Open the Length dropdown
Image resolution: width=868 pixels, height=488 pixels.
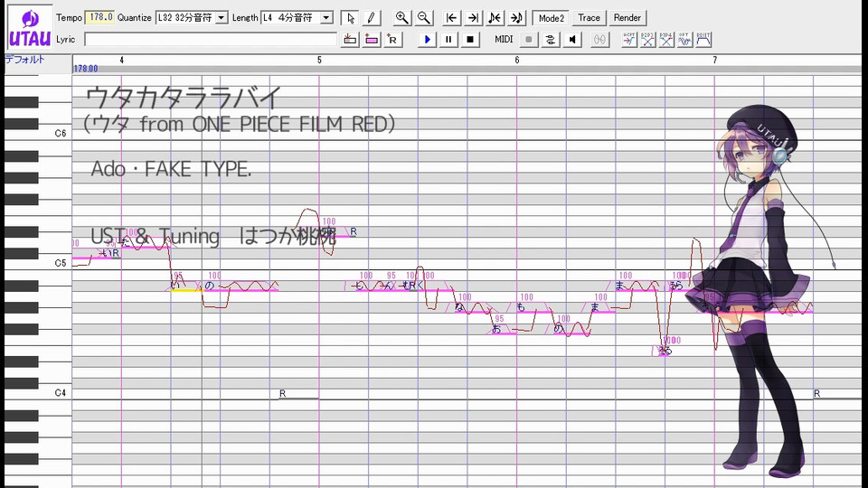pyautogui.click(x=326, y=18)
